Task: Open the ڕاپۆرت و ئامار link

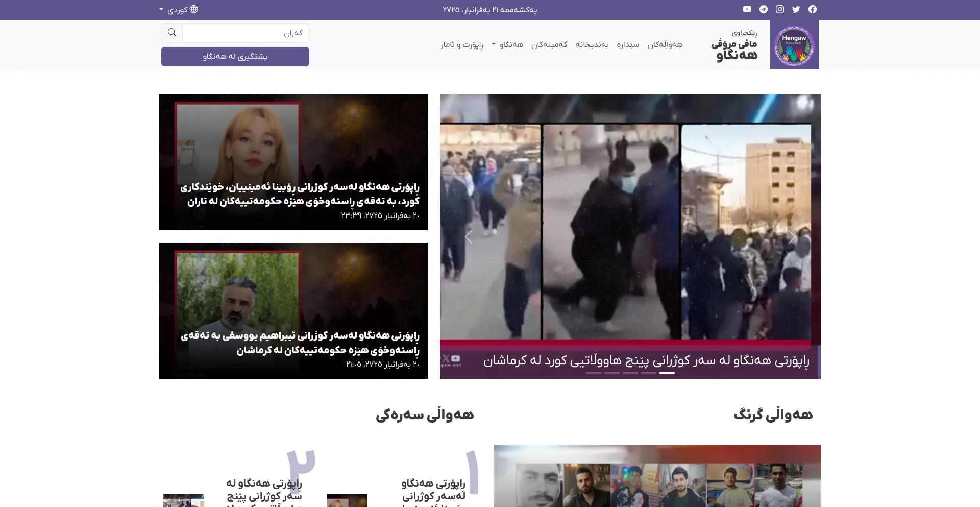Action: click(x=461, y=44)
